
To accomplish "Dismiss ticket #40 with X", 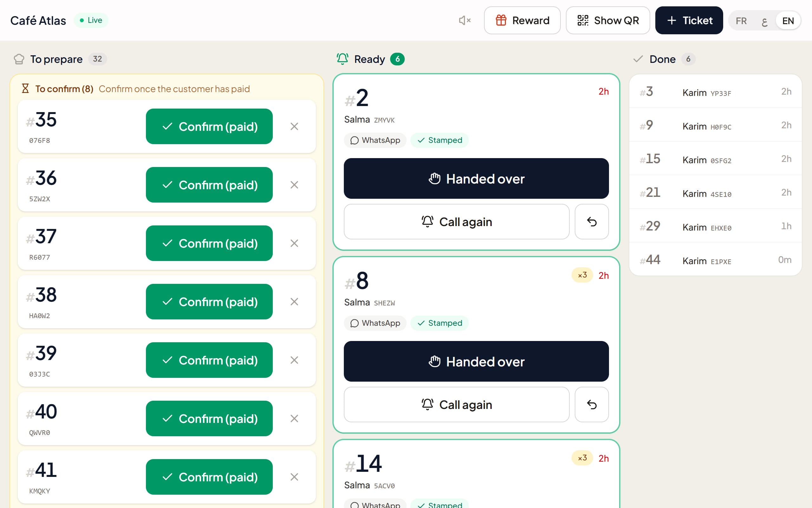I will coord(294,419).
